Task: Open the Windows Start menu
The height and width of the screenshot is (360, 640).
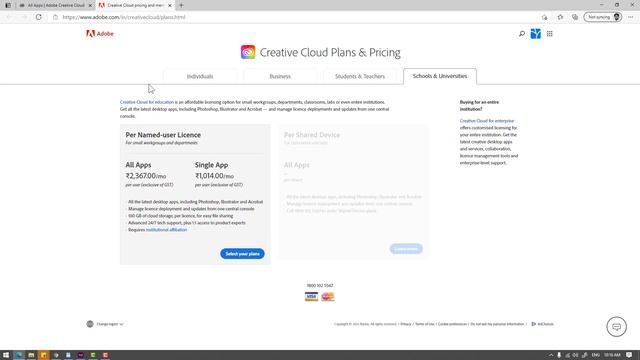Action: click(6, 355)
